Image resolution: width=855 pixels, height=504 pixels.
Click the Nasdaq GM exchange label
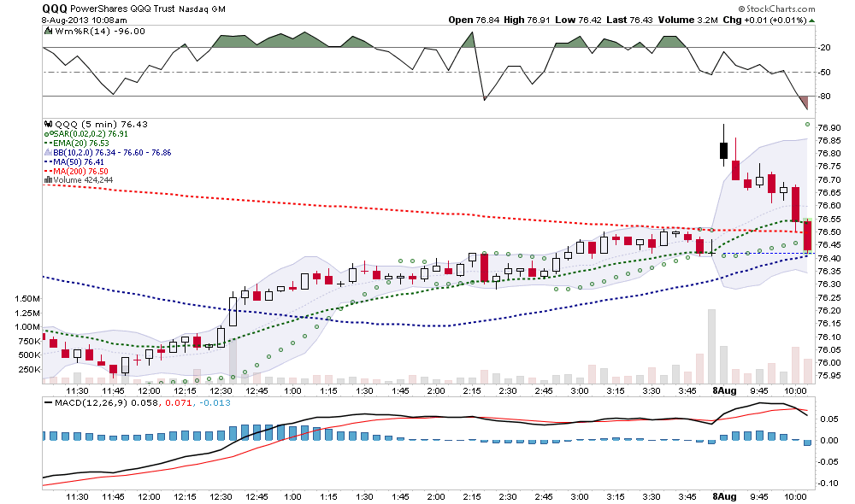(x=202, y=9)
